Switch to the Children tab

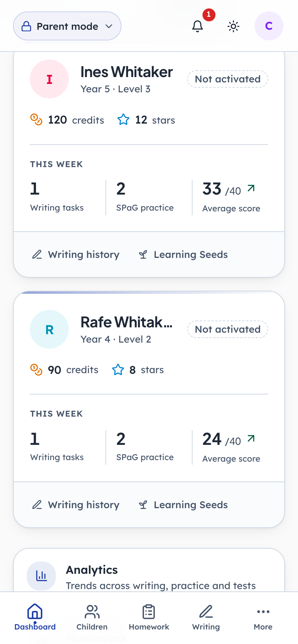[92, 617]
